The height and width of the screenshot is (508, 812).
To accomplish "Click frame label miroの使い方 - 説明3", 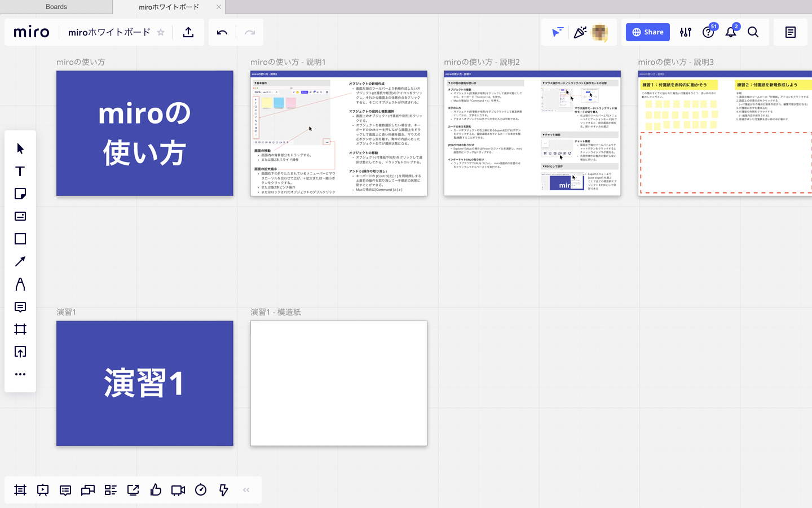I will (676, 62).
